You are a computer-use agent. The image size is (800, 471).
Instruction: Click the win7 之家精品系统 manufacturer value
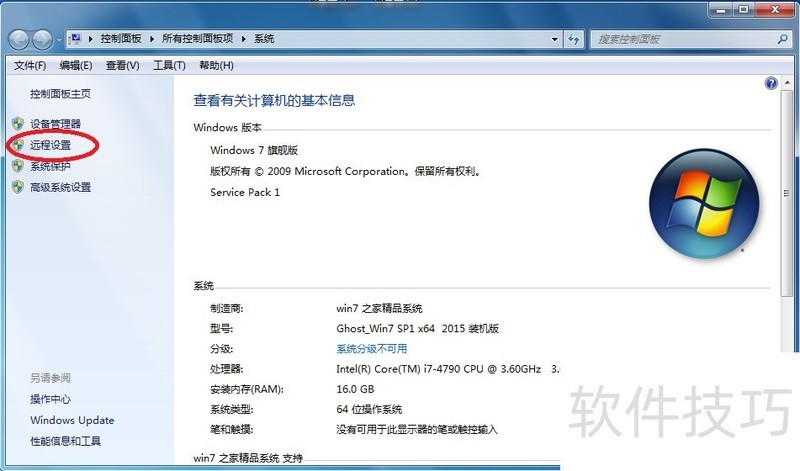[x=379, y=309]
